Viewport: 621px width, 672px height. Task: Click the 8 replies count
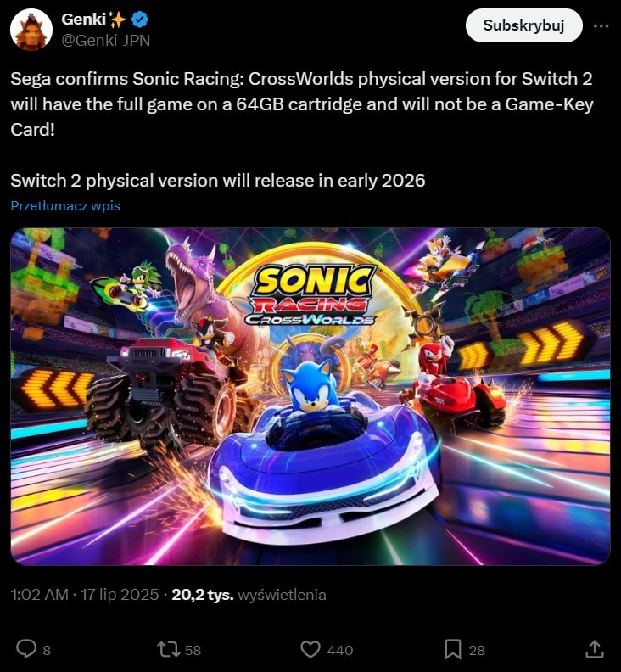(47, 650)
